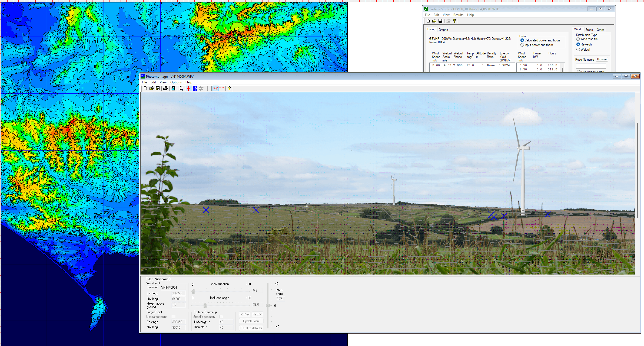Click the Hub height value field

[226, 322]
